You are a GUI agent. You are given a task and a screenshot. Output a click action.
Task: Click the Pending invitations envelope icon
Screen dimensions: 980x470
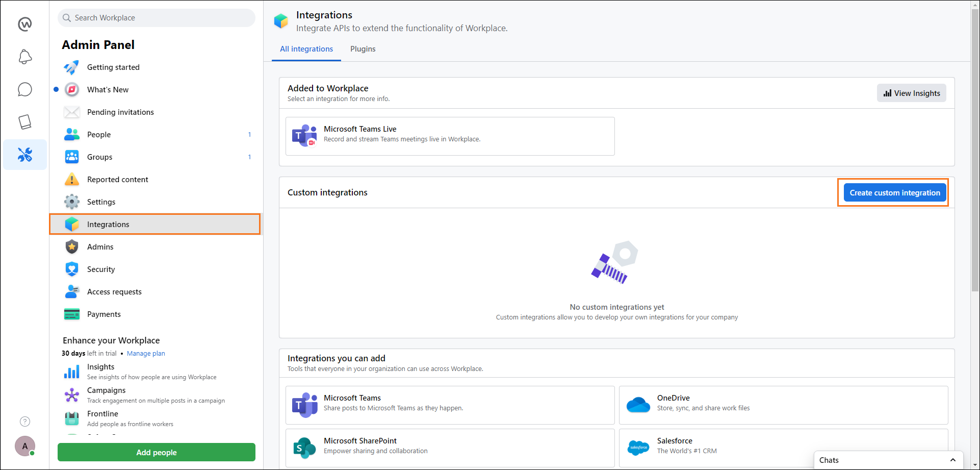pyautogui.click(x=72, y=112)
